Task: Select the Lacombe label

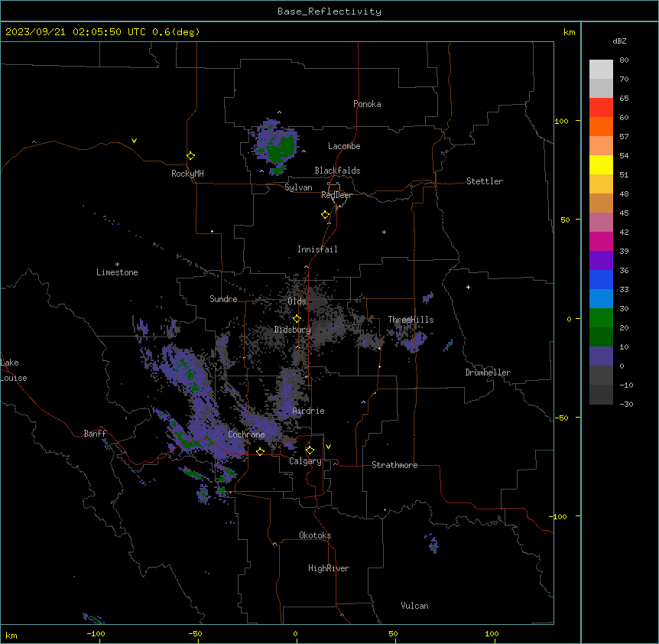Action: pyautogui.click(x=344, y=146)
